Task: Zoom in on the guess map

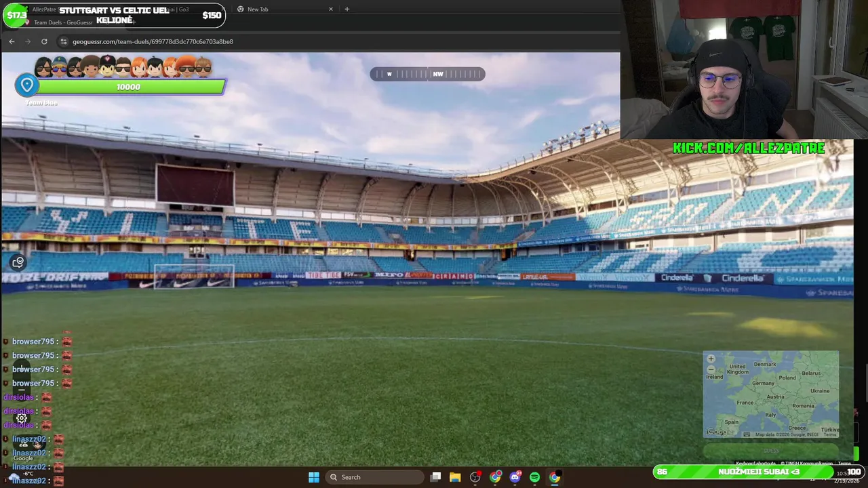Action: point(711,359)
